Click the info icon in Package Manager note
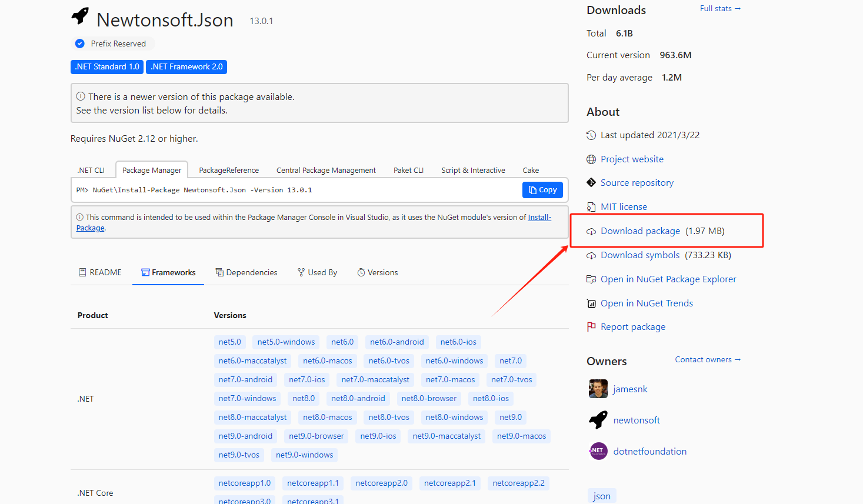 pyautogui.click(x=80, y=217)
